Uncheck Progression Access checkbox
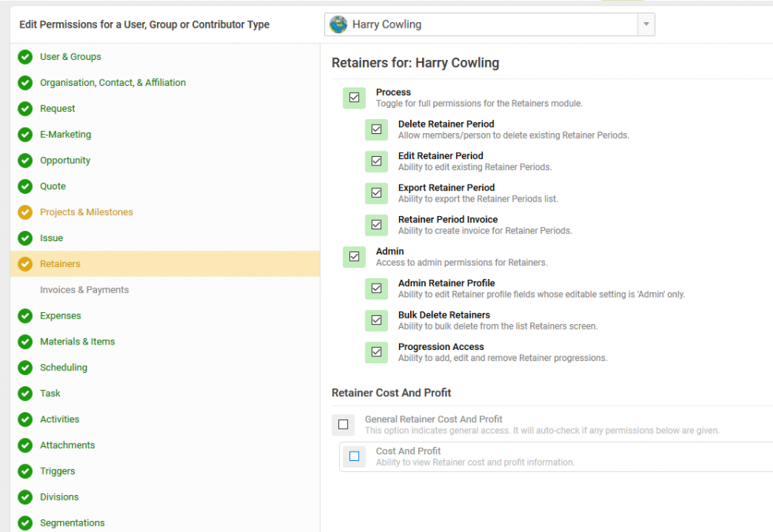 pyautogui.click(x=377, y=352)
